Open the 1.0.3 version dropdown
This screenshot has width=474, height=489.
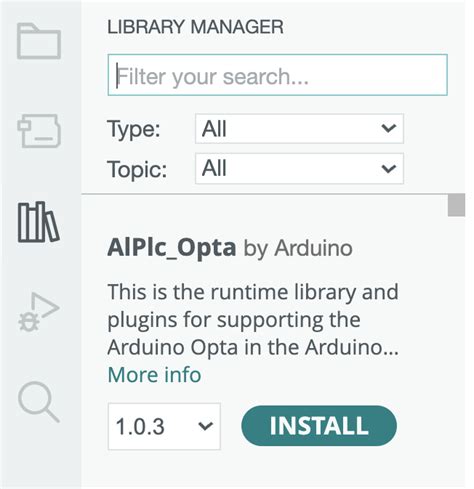click(164, 426)
